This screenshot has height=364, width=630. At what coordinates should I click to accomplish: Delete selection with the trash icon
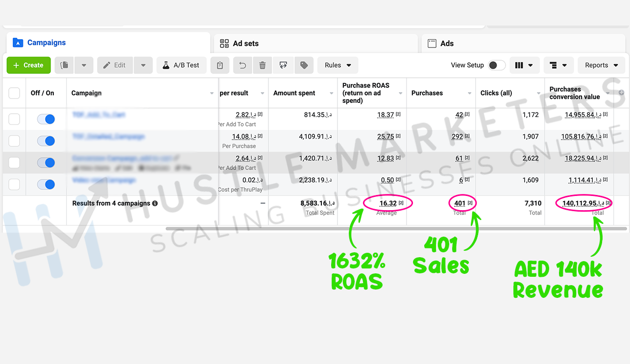point(263,65)
